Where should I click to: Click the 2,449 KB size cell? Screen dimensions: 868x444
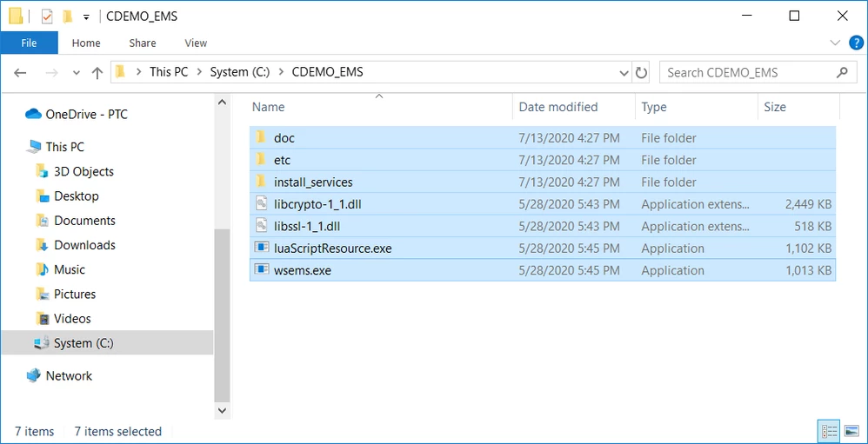tap(808, 204)
